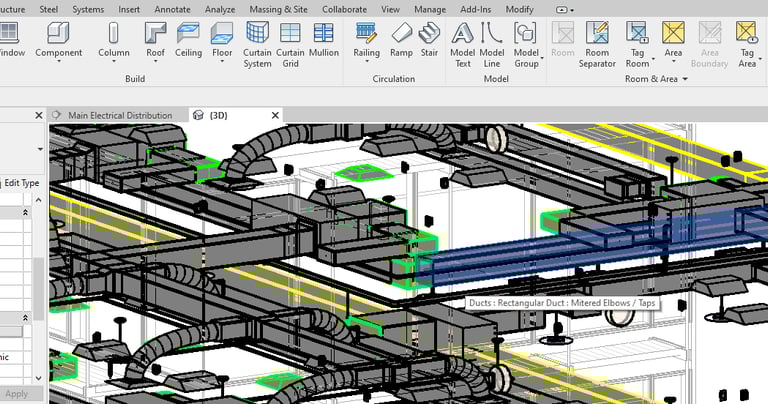Open the Modify ribbon tab
The height and width of the screenshot is (404, 768).
pyautogui.click(x=520, y=9)
